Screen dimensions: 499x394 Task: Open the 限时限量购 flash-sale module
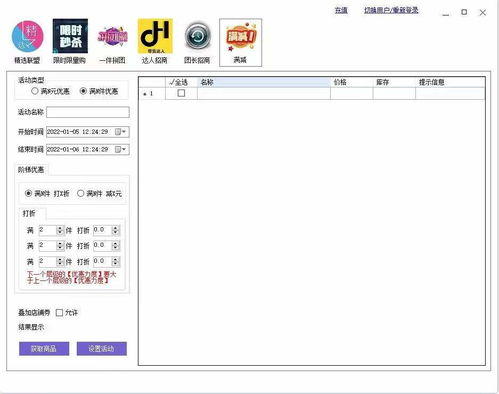pos(70,42)
